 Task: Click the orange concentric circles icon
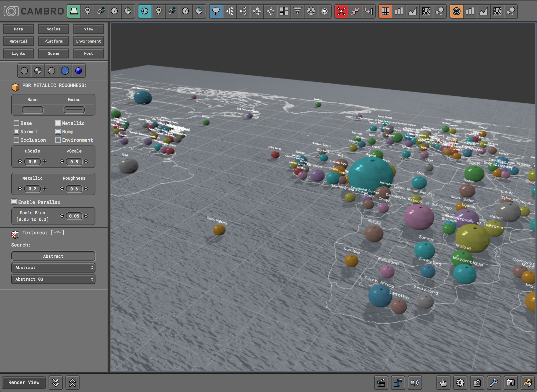tap(456, 11)
